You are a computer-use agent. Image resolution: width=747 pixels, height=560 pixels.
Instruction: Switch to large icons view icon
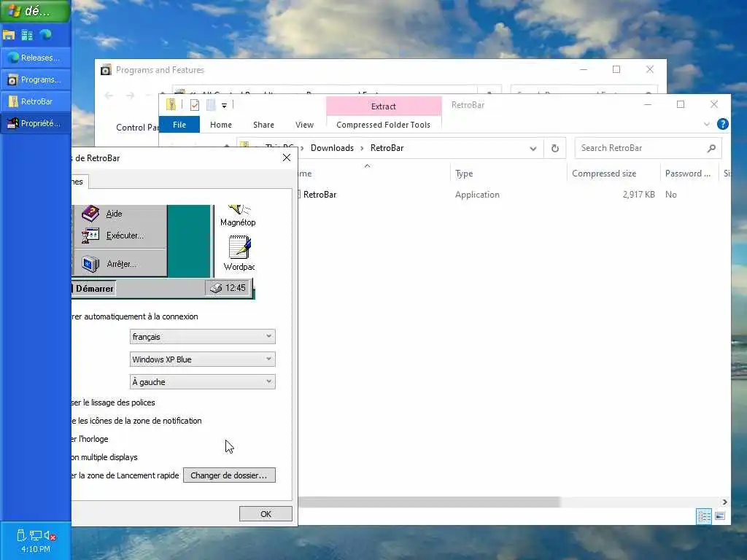click(720, 516)
